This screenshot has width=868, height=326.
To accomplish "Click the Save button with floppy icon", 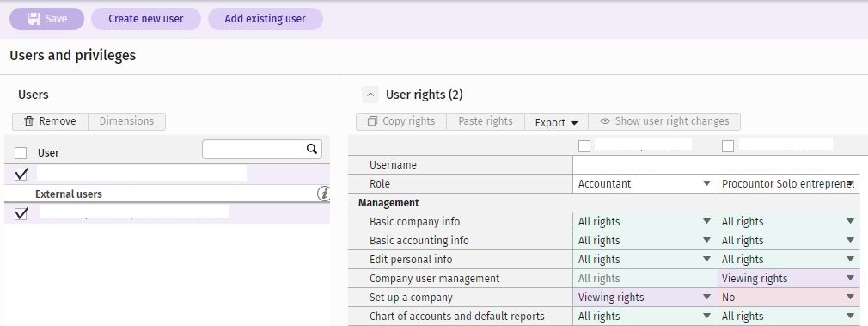I will [47, 19].
